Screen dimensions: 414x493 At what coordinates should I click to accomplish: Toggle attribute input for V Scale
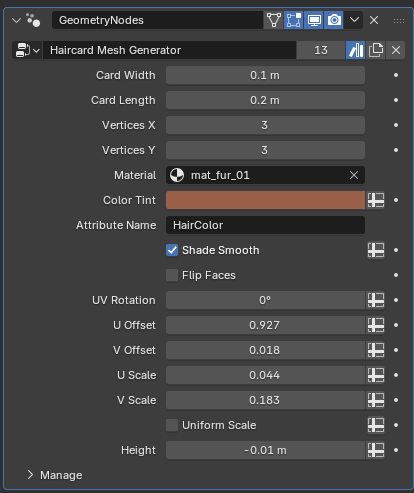(376, 400)
